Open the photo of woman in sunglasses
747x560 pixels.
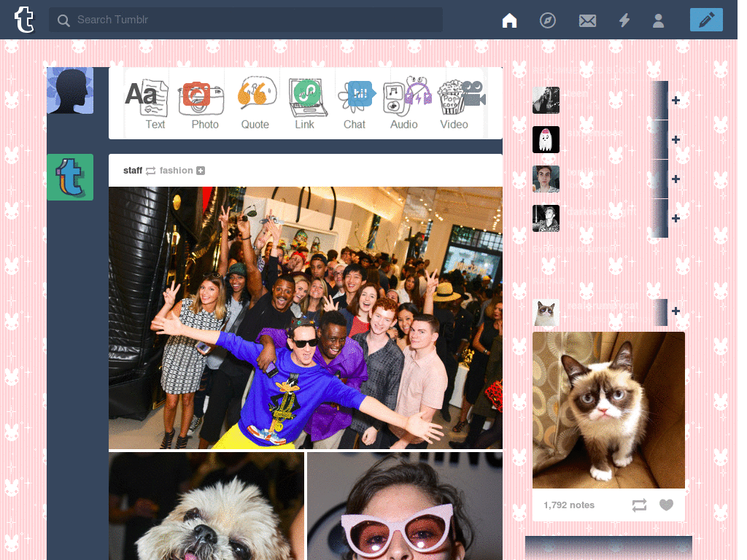pyautogui.click(x=405, y=506)
